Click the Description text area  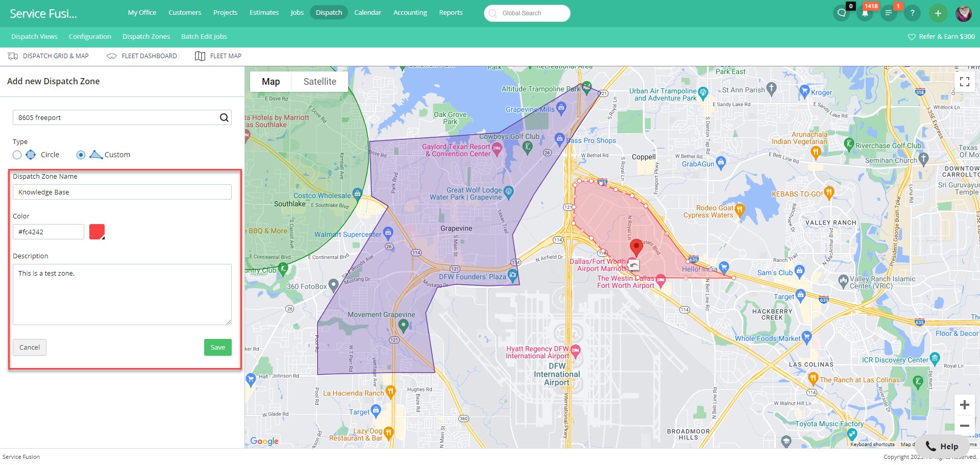pos(122,295)
